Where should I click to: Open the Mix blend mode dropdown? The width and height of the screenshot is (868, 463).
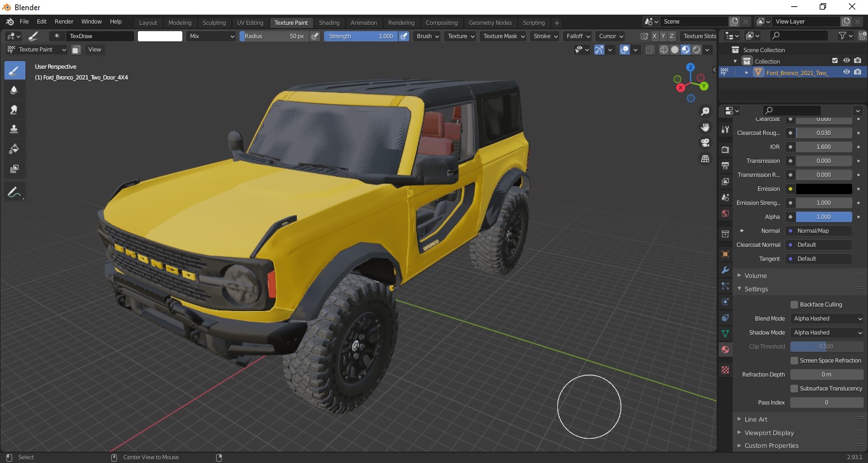tap(212, 36)
